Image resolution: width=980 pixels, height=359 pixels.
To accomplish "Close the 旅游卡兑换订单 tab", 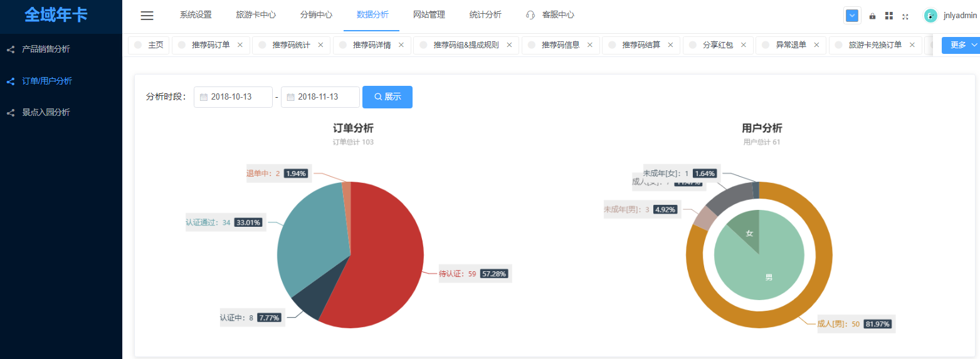I will point(912,45).
